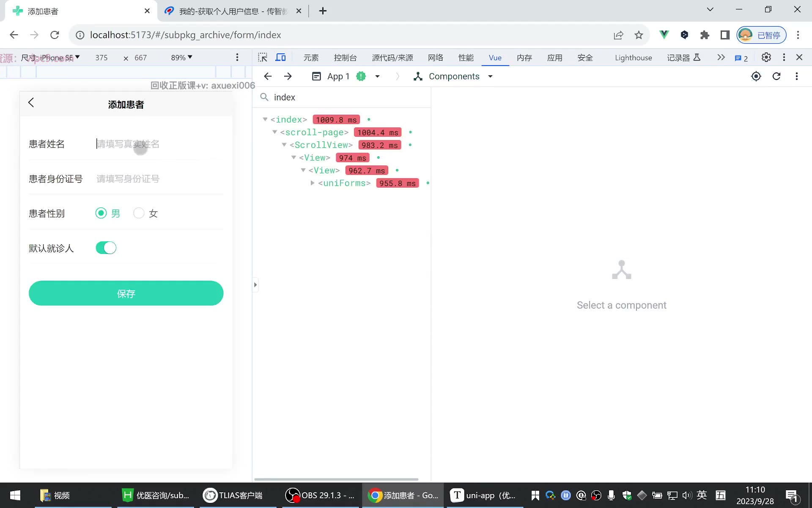Open the Lighthouse tab
The height and width of the screenshot is (508, 812).
(633, 58)
